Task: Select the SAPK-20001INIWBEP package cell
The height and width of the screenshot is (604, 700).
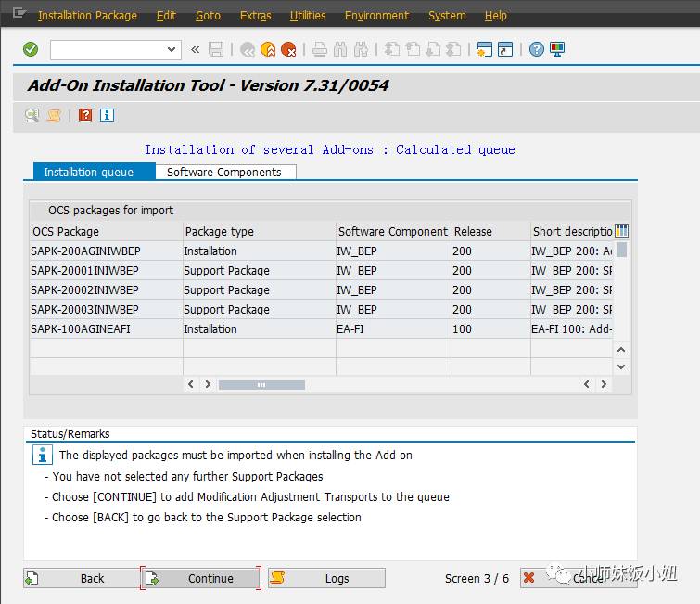Action: click(x=107, y=271)
